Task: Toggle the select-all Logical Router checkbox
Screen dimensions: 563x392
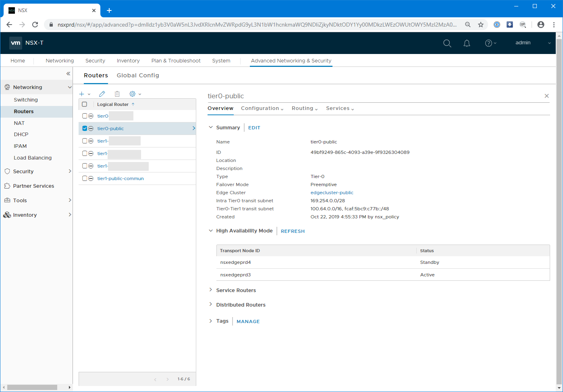Action: click(85, 104)
